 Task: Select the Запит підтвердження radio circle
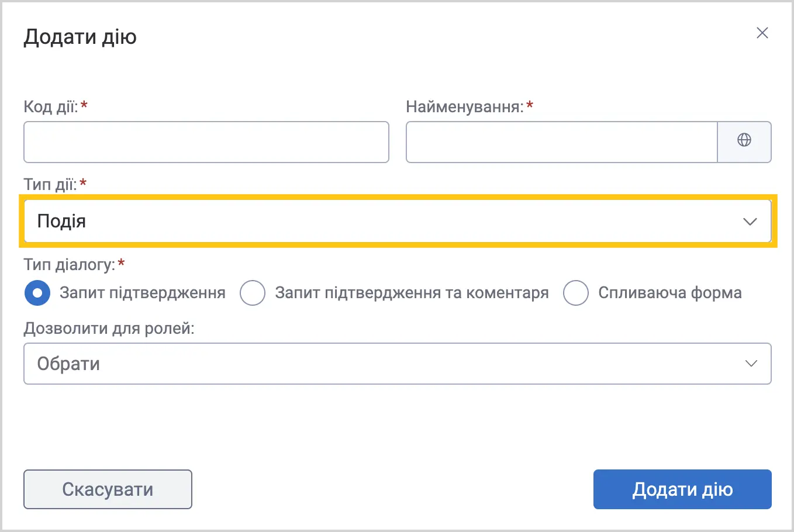[x=37, y=292]
